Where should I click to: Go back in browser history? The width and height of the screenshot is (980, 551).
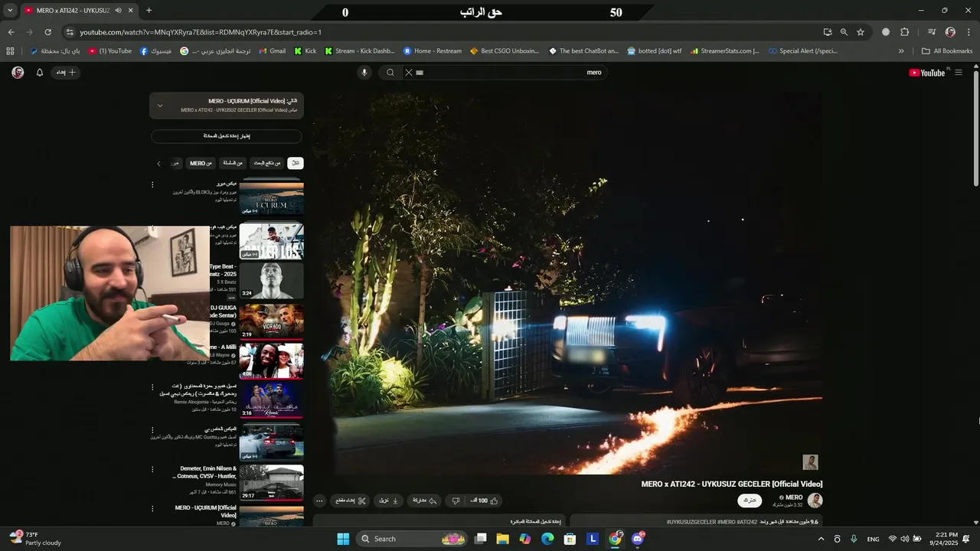click(11, 32)
